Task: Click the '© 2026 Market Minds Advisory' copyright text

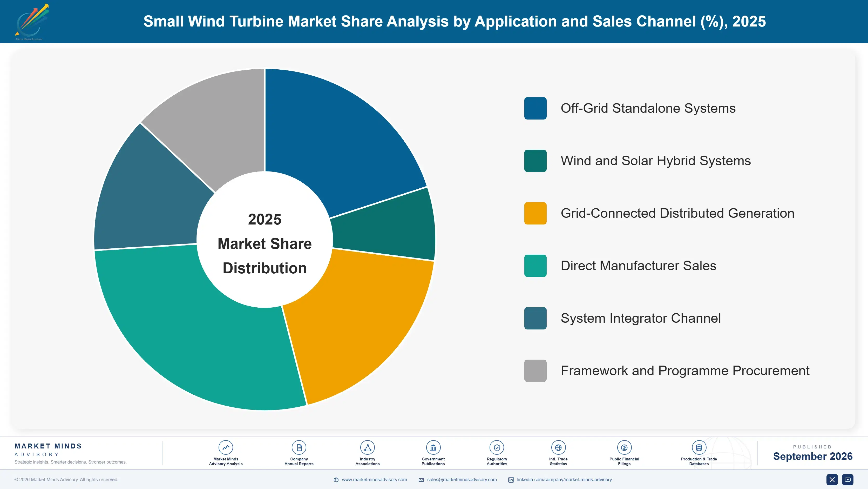Action: coord(66,480)
